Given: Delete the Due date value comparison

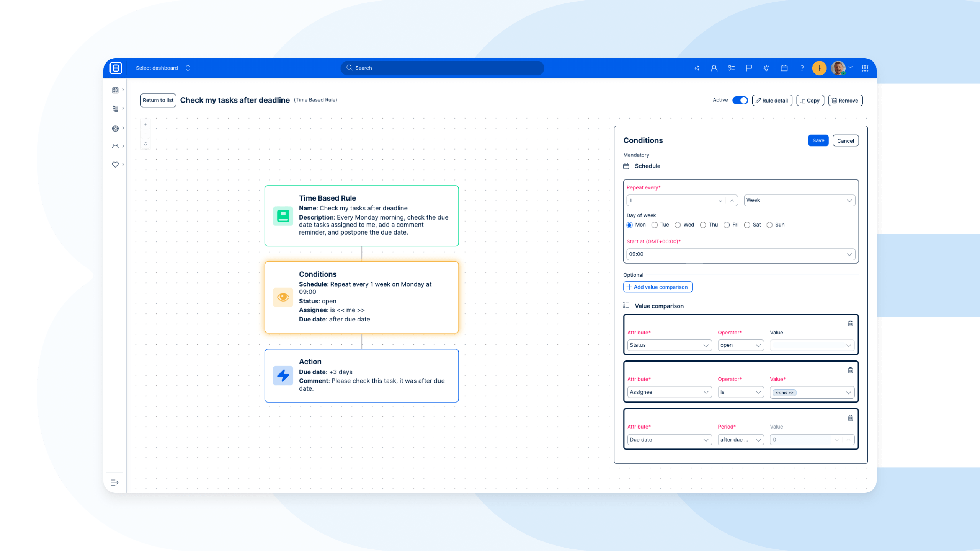Looking at the screenshot, I should coord(850,417).
